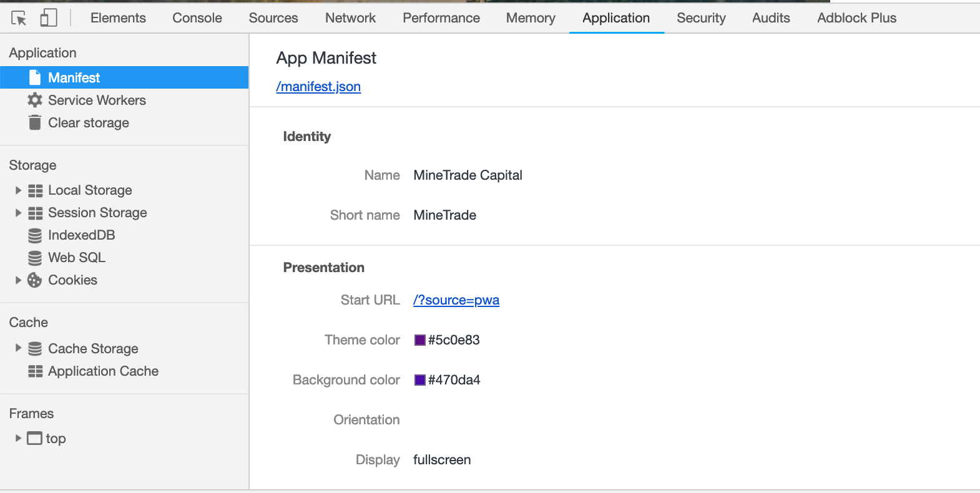The height and width of the screenshot is (493, 980).
Task: Open the Network tab
Action: coord(350,18)
